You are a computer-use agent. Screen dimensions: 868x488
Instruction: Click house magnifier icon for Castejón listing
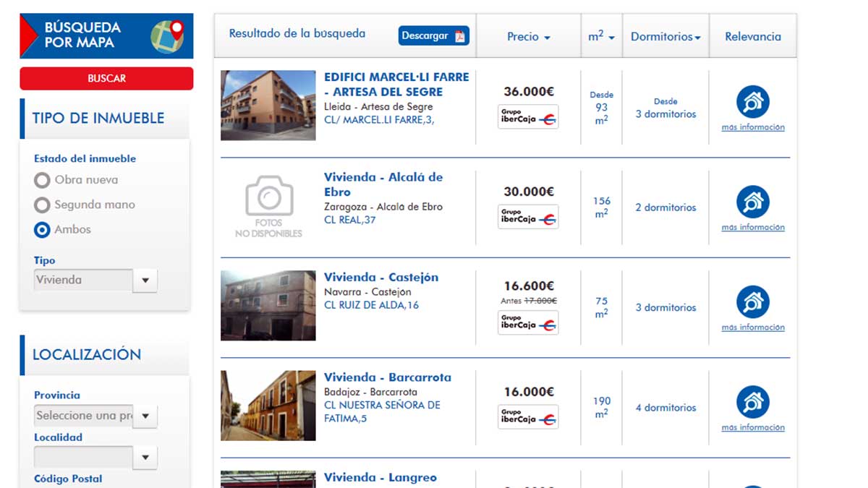[x=752, y=302]
